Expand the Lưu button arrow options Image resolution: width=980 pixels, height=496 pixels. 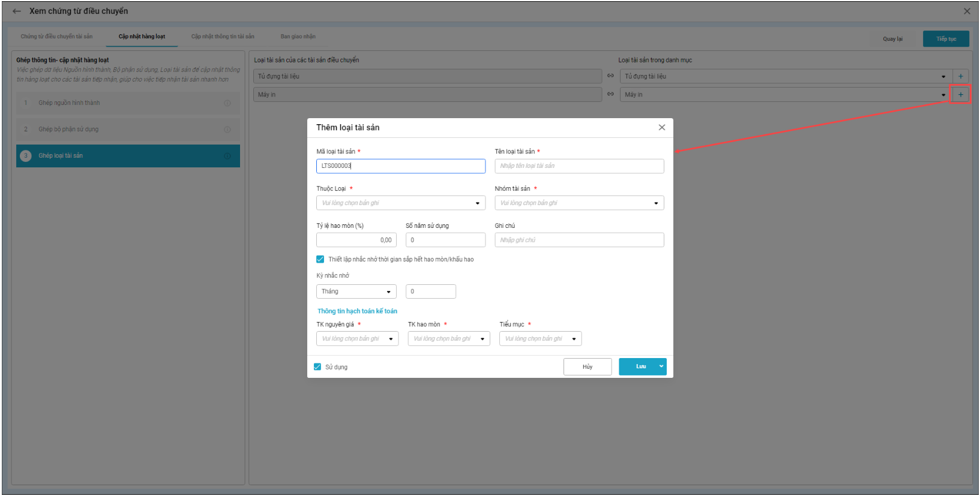(661, 366)
